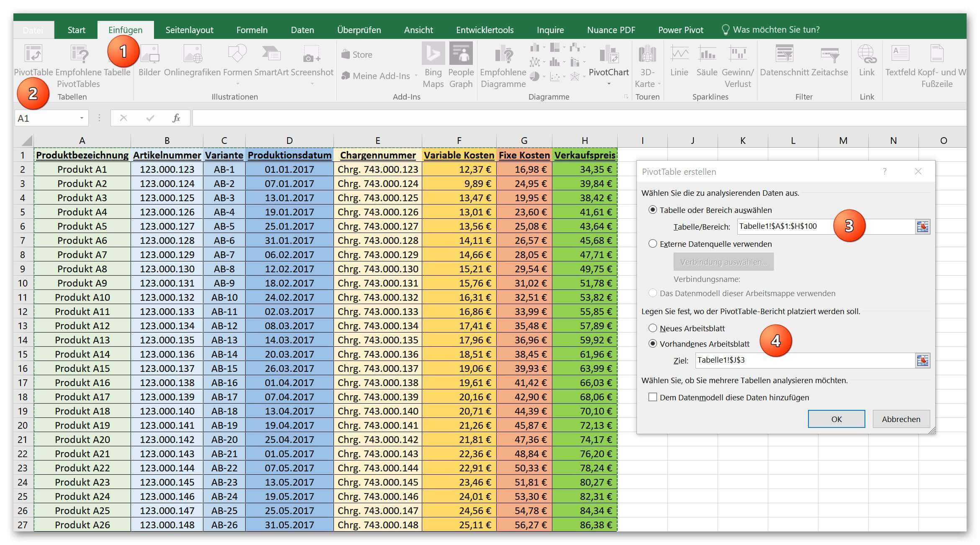
Task: Open the Ansicht tab
Action: pos(418,30)
